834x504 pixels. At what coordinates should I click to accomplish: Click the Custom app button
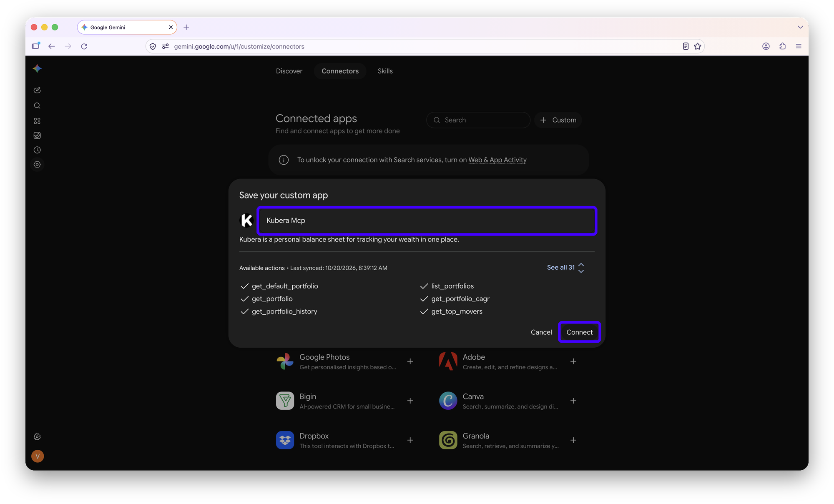pyautogui.click(x=558, y=120)
